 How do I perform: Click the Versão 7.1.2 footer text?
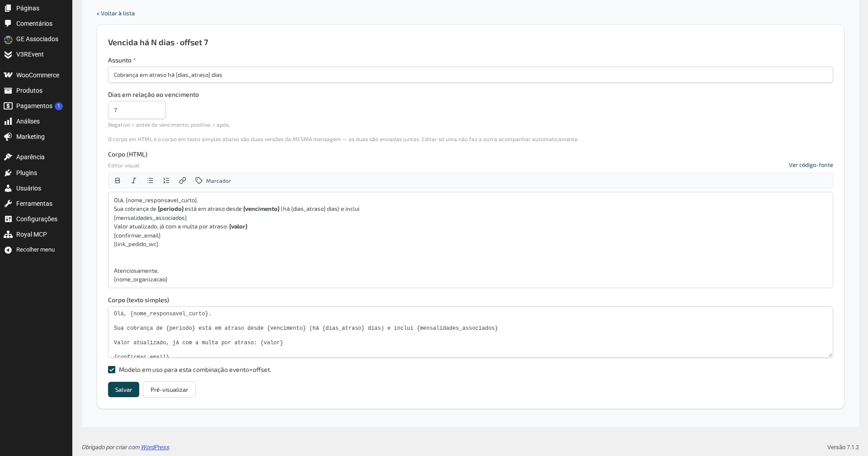tap(843, 447)
